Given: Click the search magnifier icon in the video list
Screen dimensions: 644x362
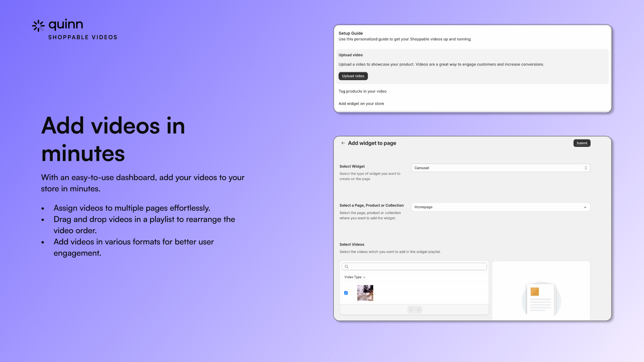Looking at the screenshot, I should (x=347, y=266).
